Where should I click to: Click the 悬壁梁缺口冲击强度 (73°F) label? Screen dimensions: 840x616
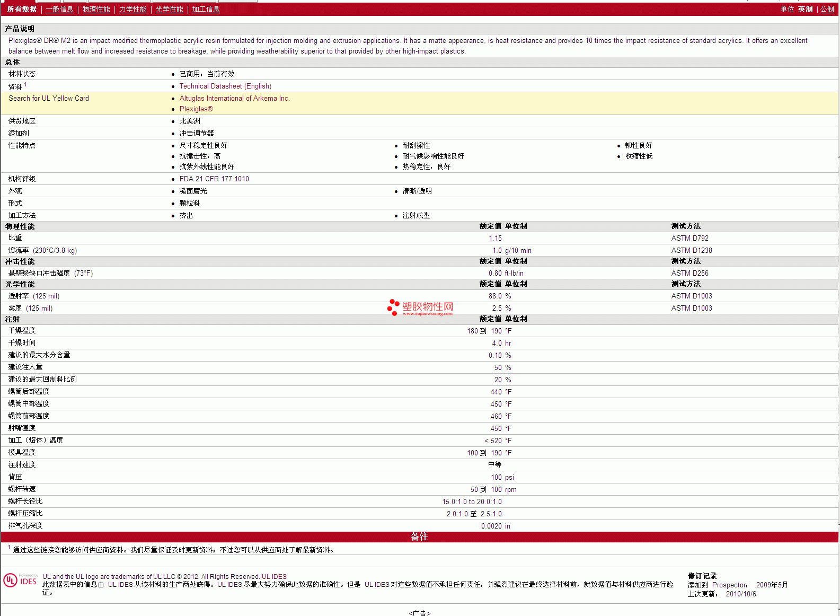click(50, 274)
